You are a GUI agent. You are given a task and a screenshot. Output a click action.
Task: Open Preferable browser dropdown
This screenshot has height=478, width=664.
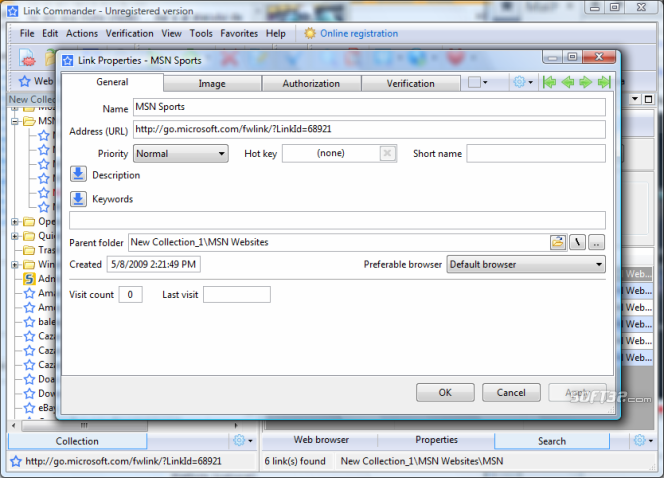(526, 265)
